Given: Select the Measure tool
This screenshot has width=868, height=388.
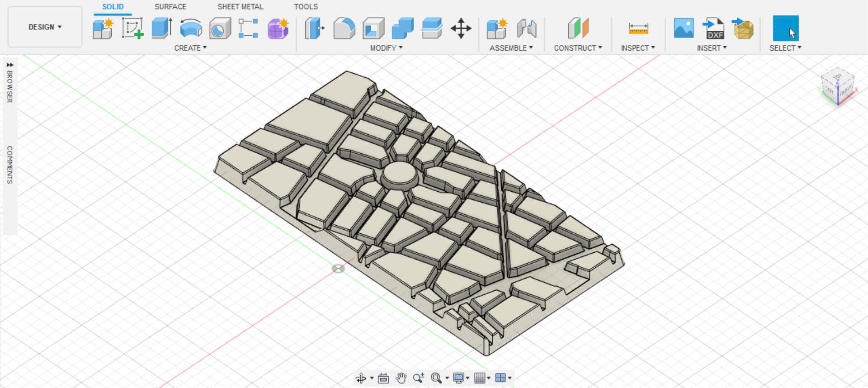Looking at the screenshot, I should [638, 28].
